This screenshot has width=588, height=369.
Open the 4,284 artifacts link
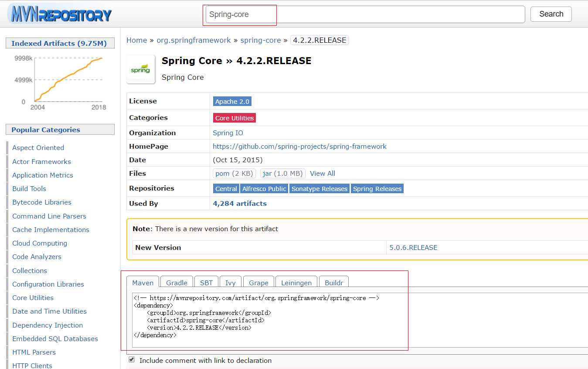[240, 204]
